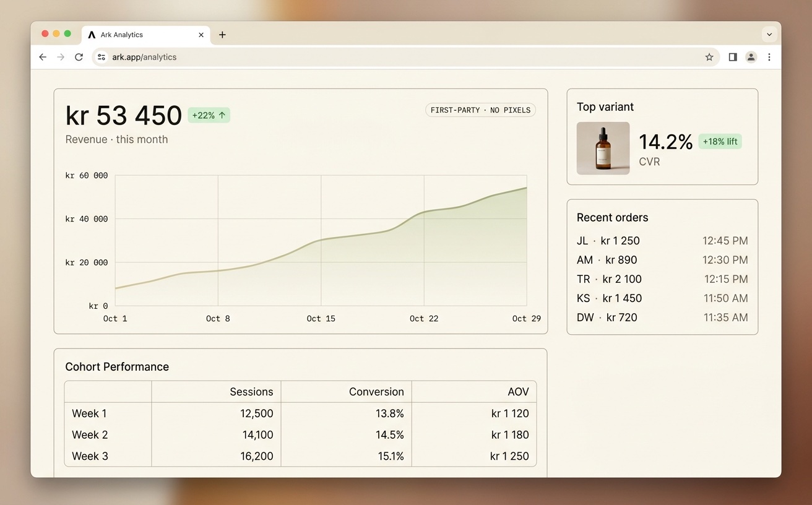This screenshot has height=505, width=812.
Task: Click the Sessions column header
Action: click(x=251, y=392)
